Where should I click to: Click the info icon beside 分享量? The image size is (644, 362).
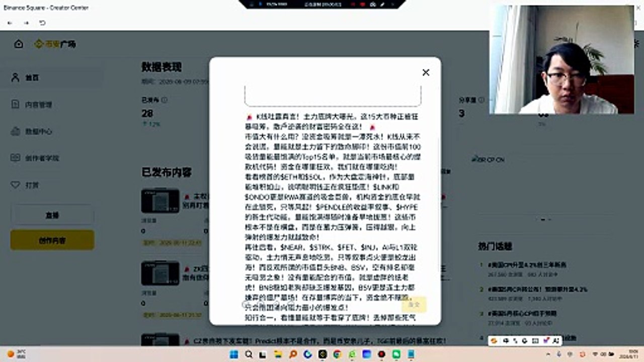point(481,100)
